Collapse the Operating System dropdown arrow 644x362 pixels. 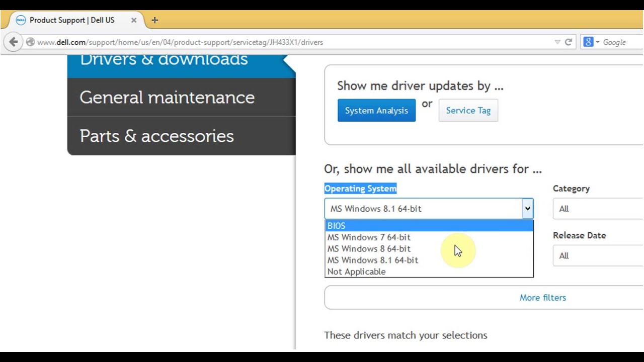coord(527,209)
